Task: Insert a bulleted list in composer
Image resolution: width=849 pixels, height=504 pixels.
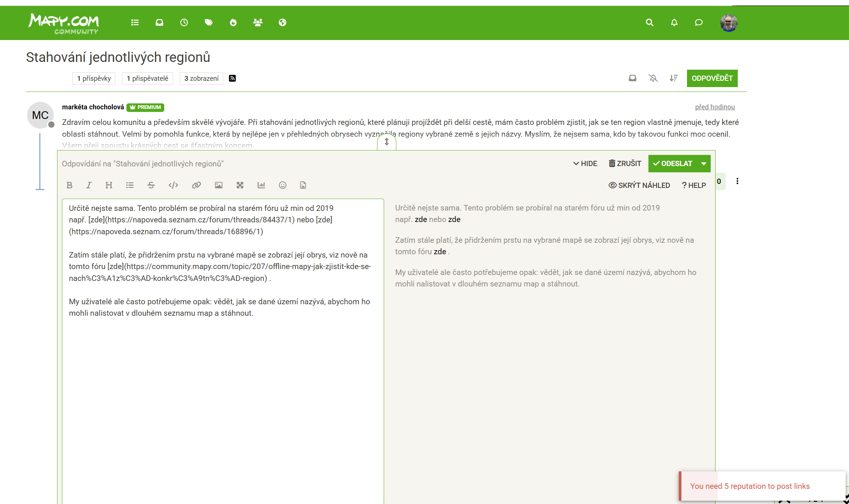Action: pos(130,185)
